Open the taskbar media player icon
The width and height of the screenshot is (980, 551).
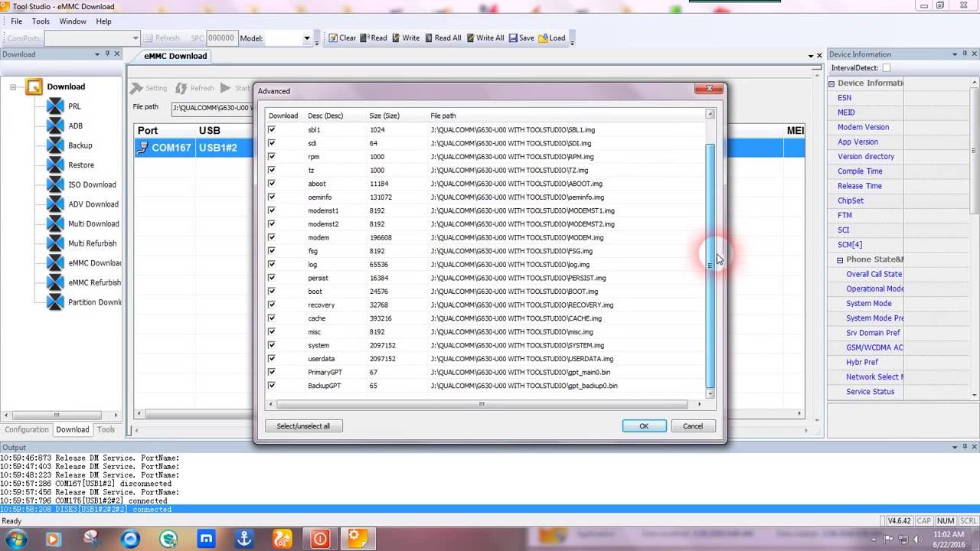(53, 539)
